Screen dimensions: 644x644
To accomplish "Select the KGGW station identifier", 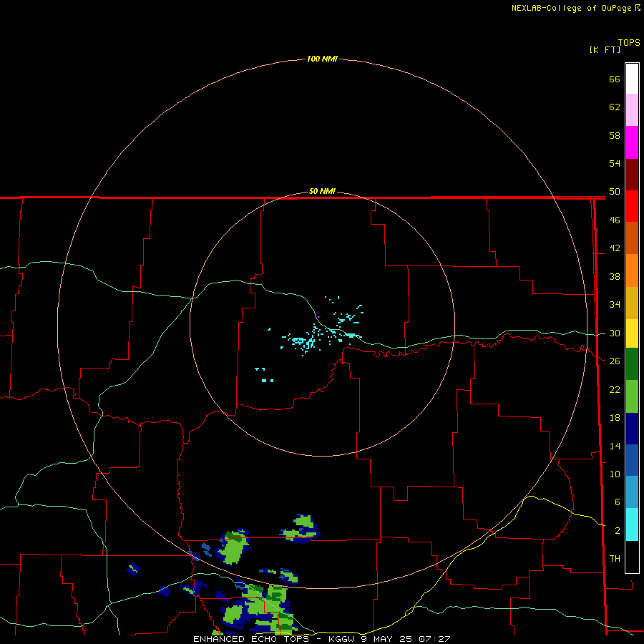I will 342,639.
